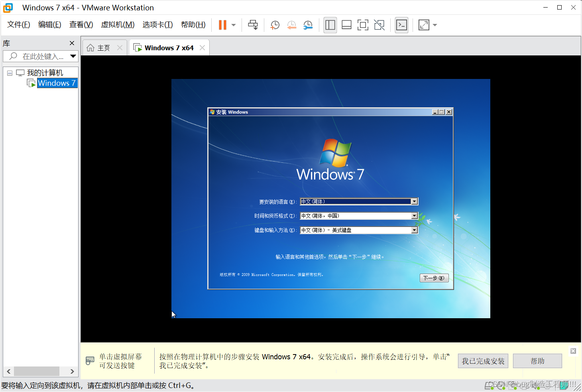
Task: Open the 帮助(H) menu
Action: 193,25
